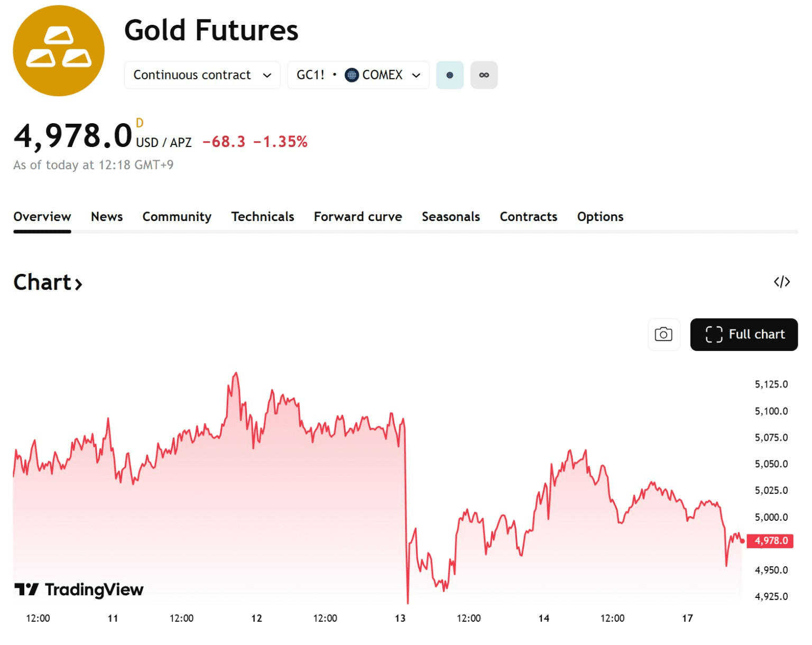Click the 13 date marker on axis

(400, 618)
